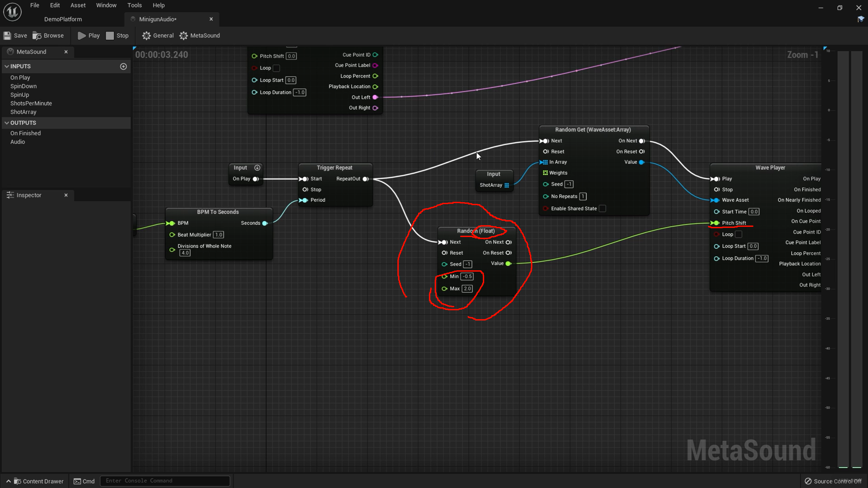This screenshot has height=488, width=868.
Task: Click the Unreal Engine logo icon
Action: 13,12
